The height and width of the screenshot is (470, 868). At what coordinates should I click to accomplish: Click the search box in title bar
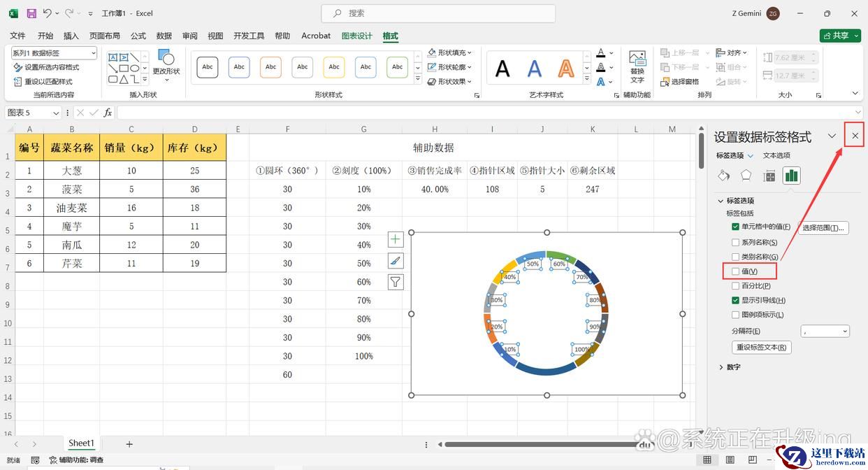point(438,13)
